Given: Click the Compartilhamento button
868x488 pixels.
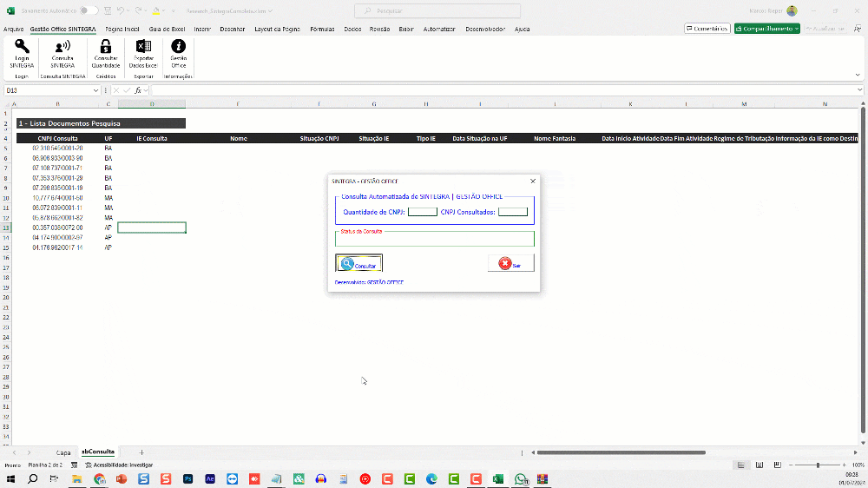Looking at the screenshot, I should pos(767,29).
